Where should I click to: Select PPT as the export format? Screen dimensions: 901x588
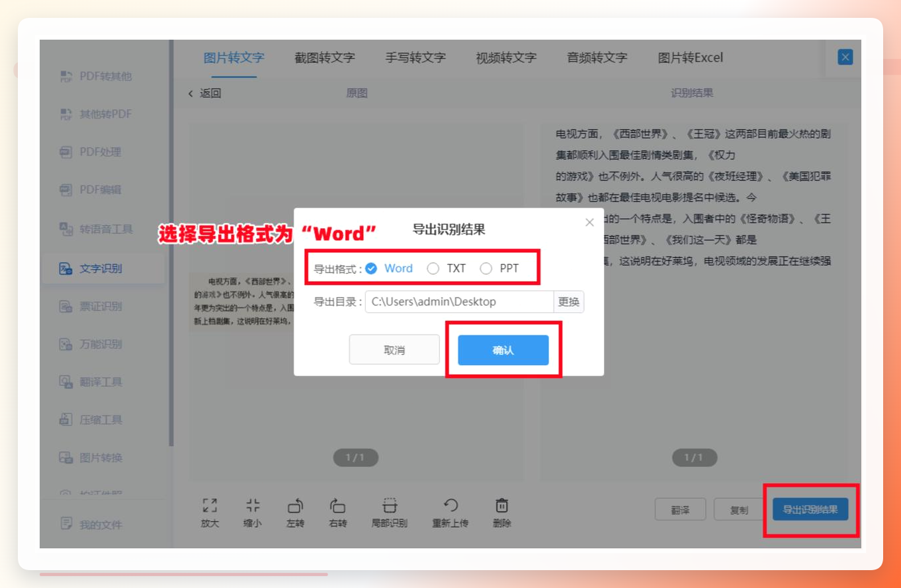[x=499, y=268]
